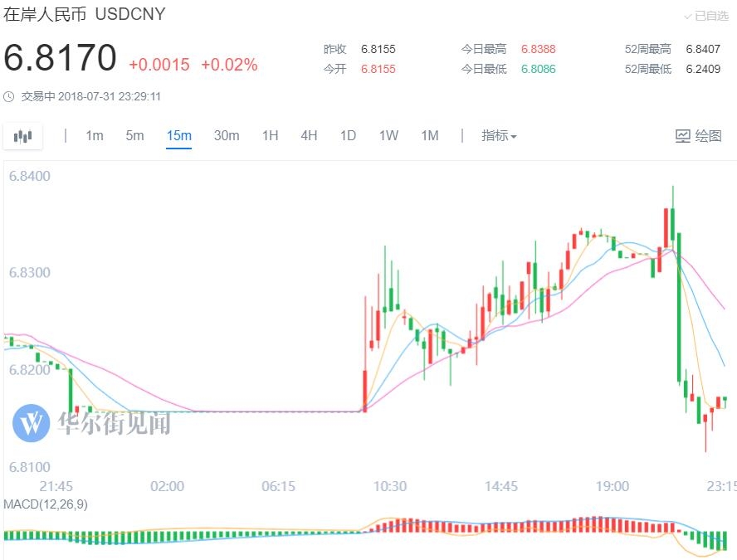This screenshot has width=737, height=560.
Task: Click the 52-week low value 6.2409
Action: click(x=703, y=69)
